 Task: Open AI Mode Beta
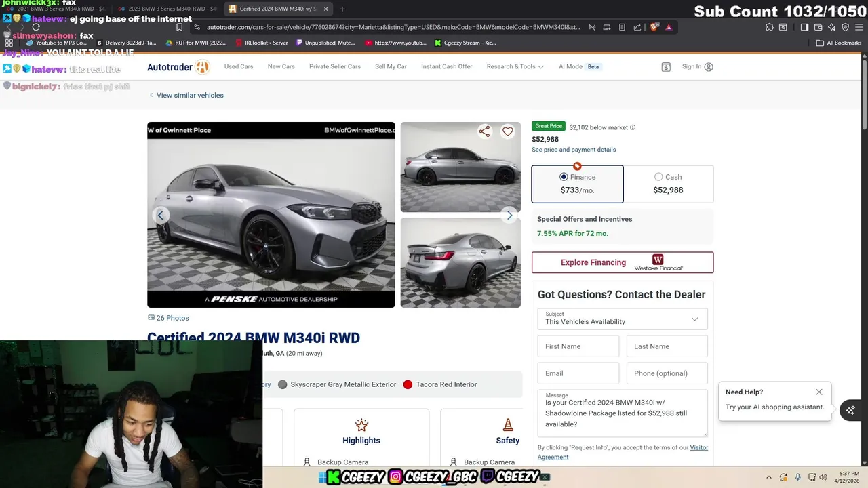click(x=579, y=67)
